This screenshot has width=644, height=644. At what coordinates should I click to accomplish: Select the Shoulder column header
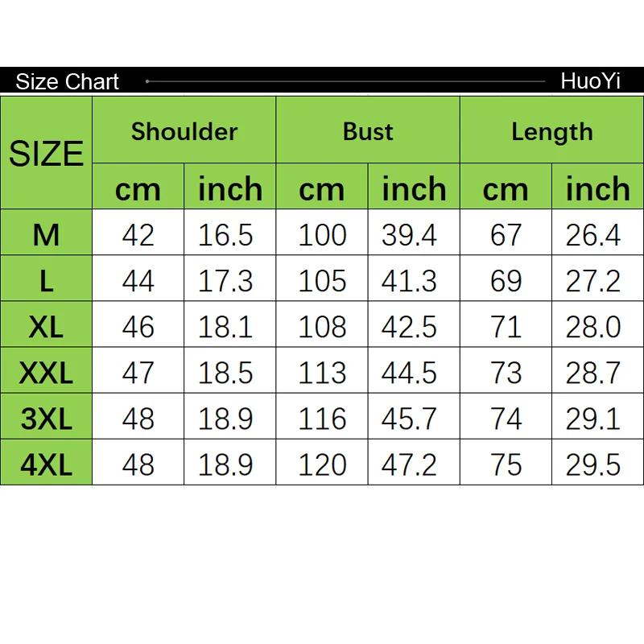point(184,131)
